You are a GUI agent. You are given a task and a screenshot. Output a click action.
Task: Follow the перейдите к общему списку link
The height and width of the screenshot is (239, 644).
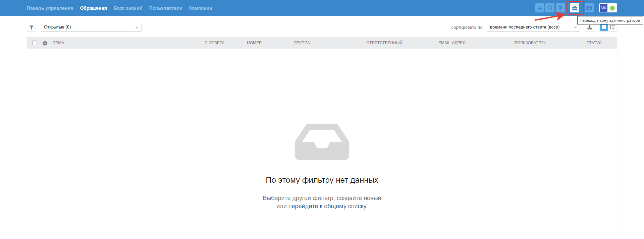tap(327, 206)
